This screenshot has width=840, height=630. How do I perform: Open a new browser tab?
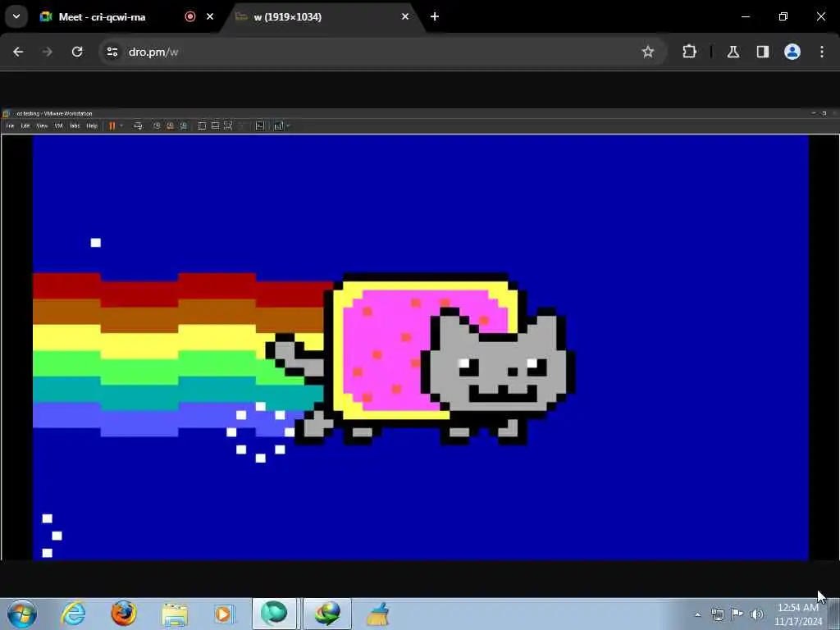tap(435, 16)
